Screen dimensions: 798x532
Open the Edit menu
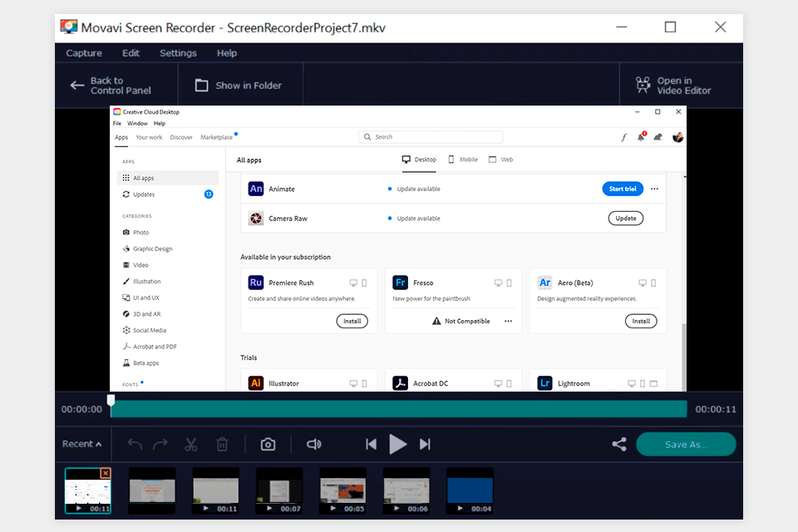[131, 53]
